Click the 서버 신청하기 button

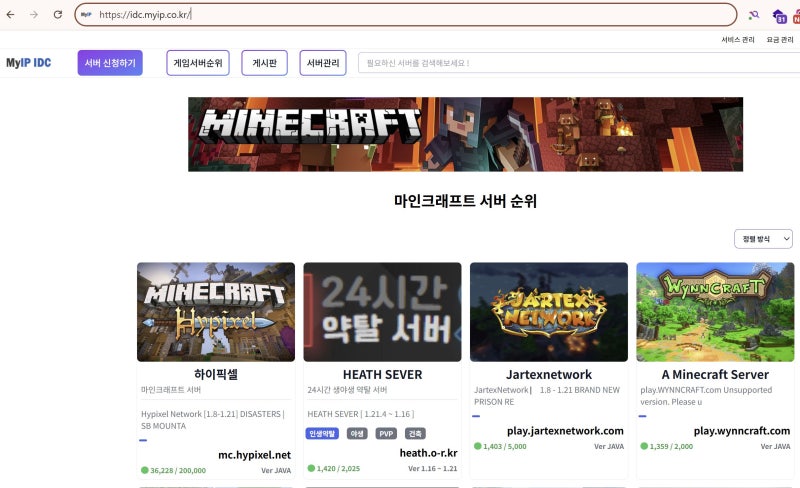tap(110, 63)
